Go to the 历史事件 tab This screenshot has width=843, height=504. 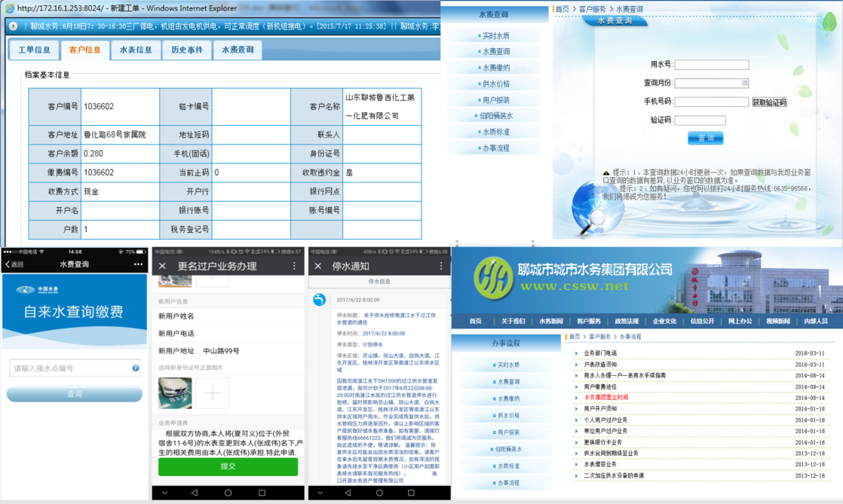(x=187, y=50)
